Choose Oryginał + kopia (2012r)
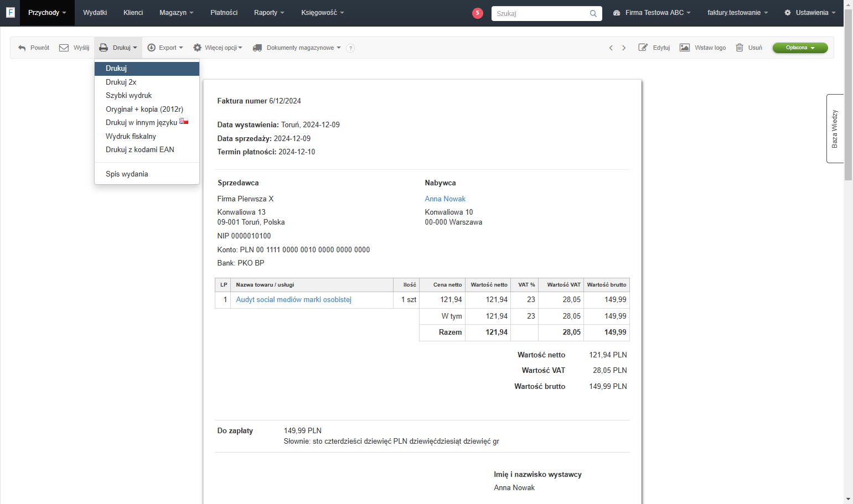853x504 pixels. point(147,109)
